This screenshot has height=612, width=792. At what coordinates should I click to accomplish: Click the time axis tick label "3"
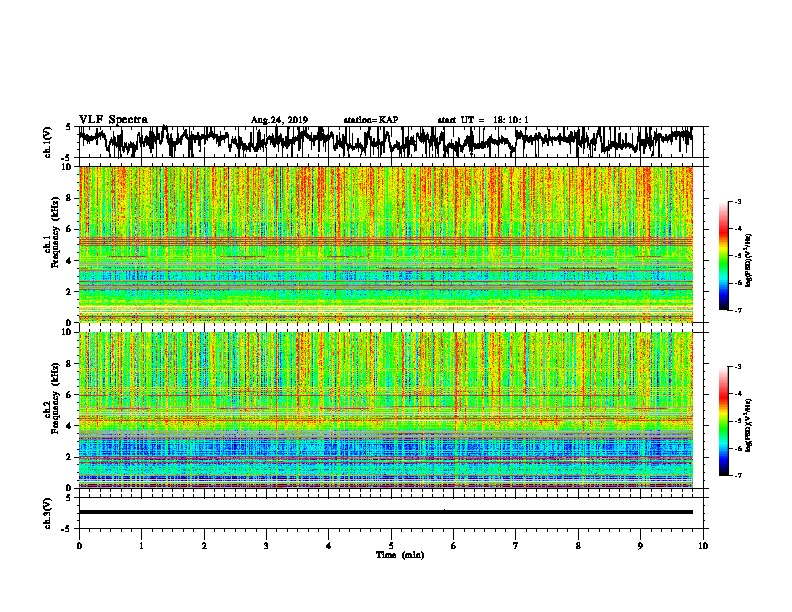(266, 545)
